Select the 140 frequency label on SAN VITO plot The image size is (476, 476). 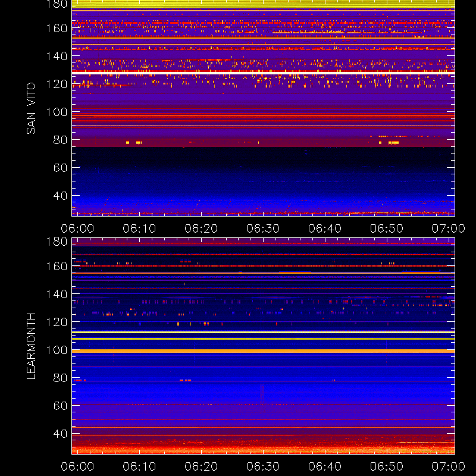(57, 56)
